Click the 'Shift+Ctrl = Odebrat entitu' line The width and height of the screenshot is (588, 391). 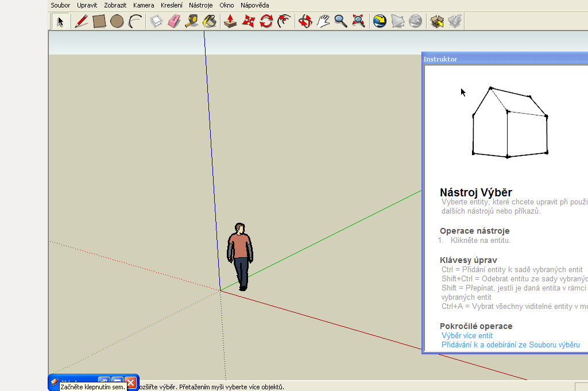(514, 279)
